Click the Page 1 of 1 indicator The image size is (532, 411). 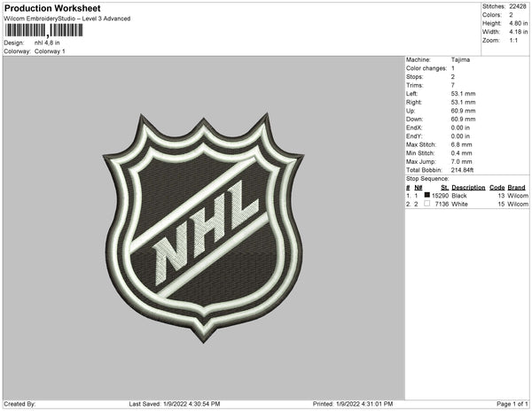[512, 404]
